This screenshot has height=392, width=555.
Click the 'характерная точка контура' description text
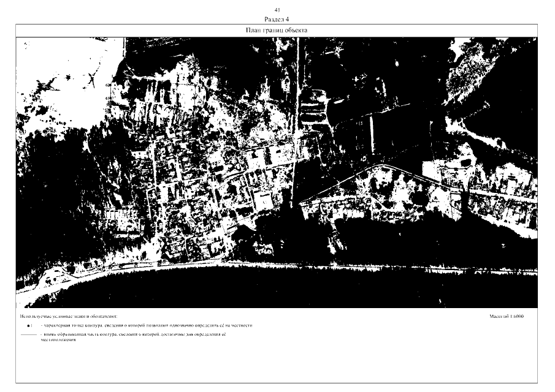147,326
